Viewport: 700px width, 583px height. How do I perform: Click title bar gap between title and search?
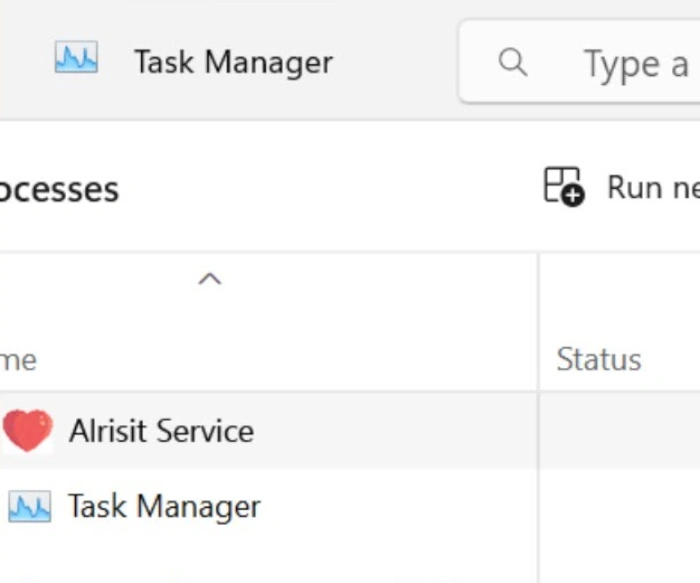click(x=395, y=62)
